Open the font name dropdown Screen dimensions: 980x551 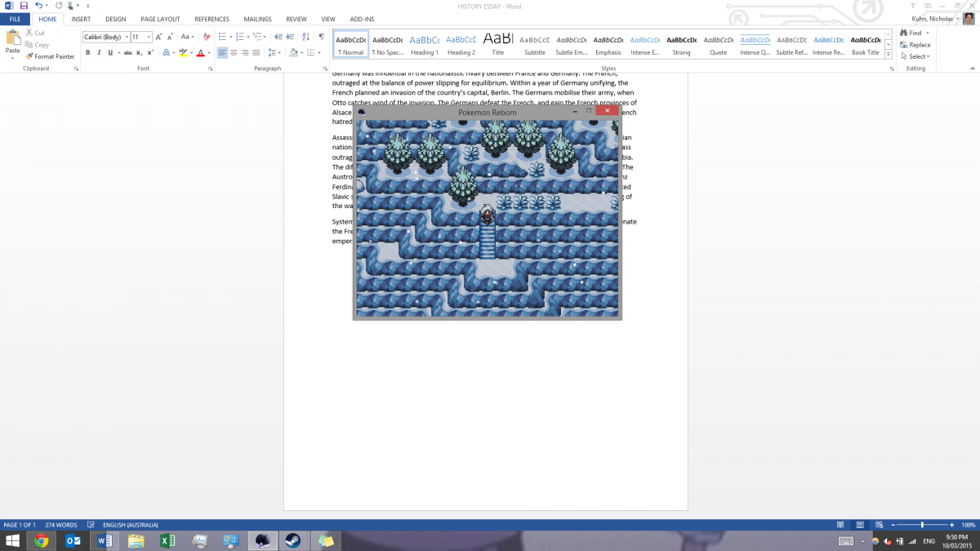click(127, 37)
